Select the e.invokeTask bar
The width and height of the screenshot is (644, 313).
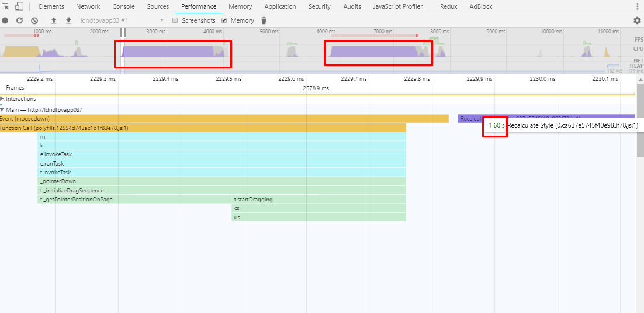point(221,154)
